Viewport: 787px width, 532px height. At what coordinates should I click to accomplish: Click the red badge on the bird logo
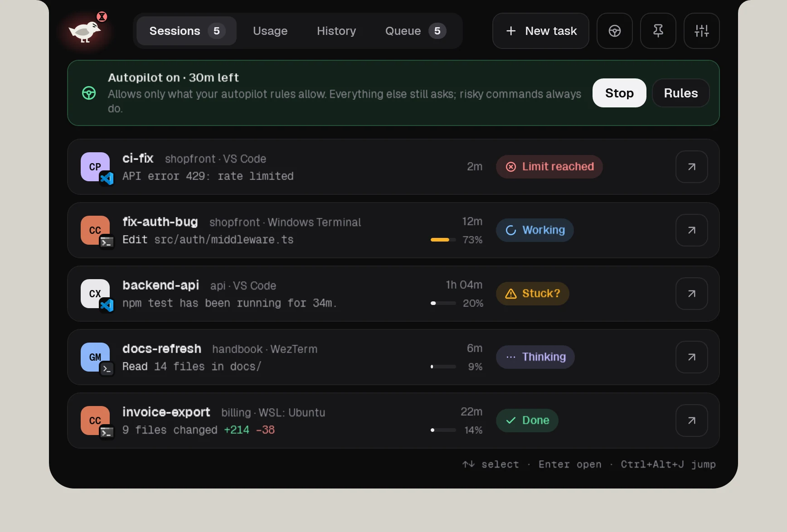[x=102, y=17]
